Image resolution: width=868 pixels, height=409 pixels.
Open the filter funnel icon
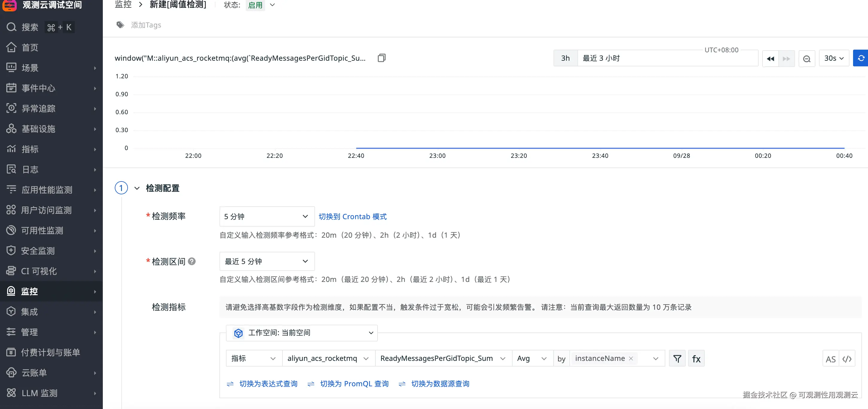[x=677, y=358]
